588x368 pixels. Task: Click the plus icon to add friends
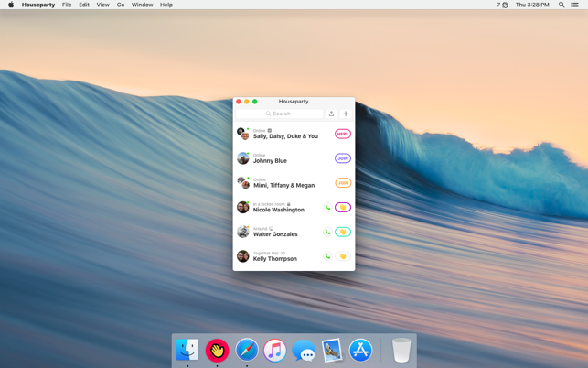point(346,114)
